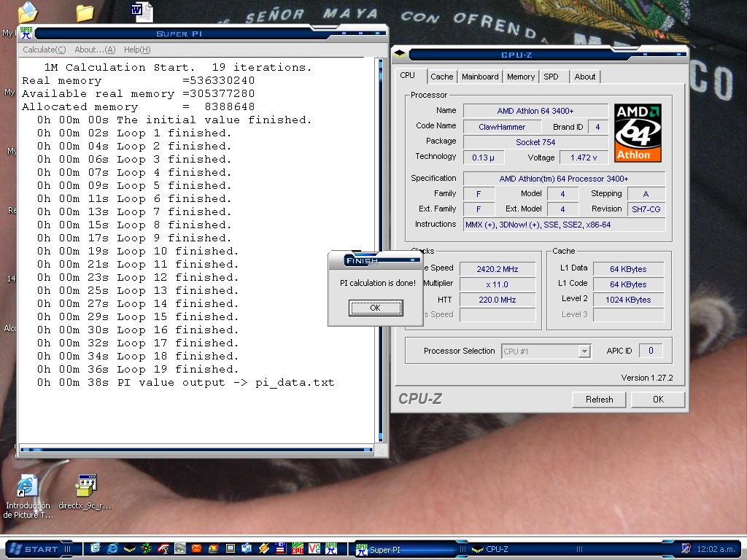Viewport: 747px width, 560px height.
Task: Launch Internet Explorer from quick launch
Action: coord(112,548)
